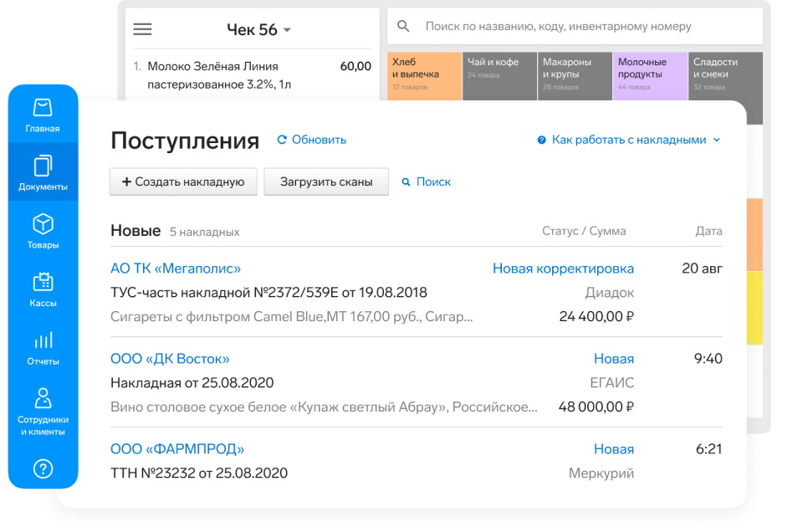Open Поиск in the Поступления panel
This screenshot has width=803, height=532.
pos(426,182)
